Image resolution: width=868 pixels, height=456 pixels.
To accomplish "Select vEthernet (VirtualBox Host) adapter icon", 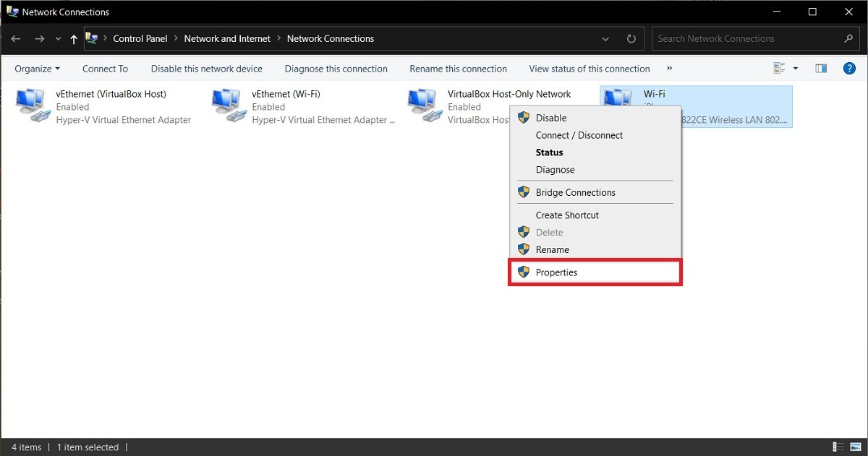I will 32,106.
